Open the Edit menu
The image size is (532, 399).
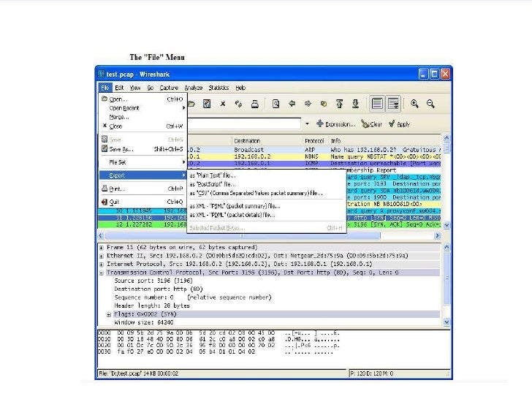[x=119, y=88]
